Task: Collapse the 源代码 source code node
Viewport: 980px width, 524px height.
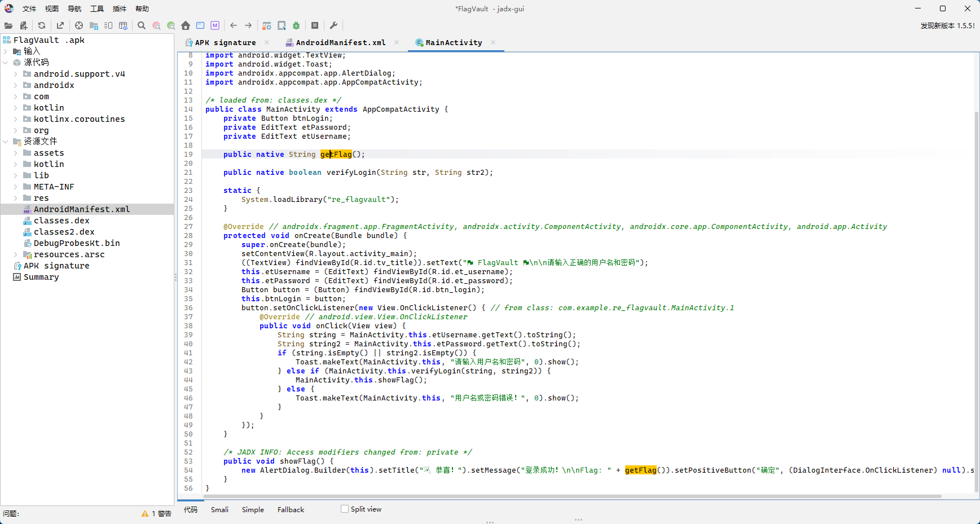Action: tap(6, 63)
